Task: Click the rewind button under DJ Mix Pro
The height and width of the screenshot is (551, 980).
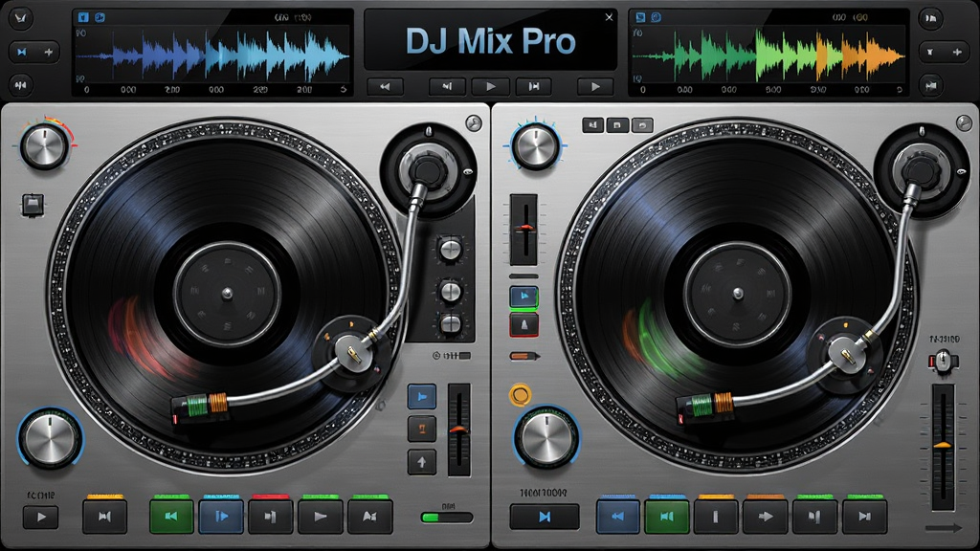Action: point(385,87)
